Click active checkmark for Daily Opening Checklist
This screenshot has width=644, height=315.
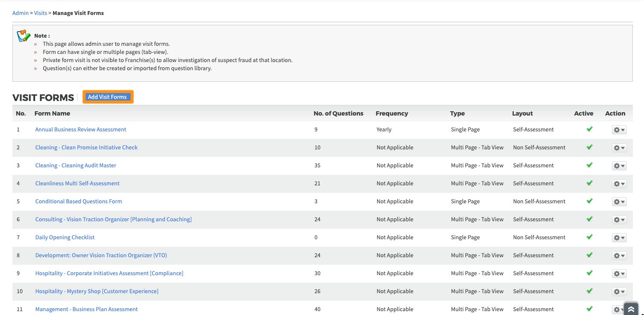tap(590, 237)
